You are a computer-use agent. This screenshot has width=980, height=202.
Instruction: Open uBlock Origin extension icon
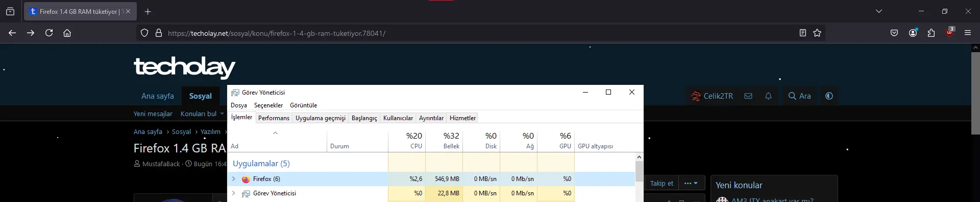tap(950, 32)
